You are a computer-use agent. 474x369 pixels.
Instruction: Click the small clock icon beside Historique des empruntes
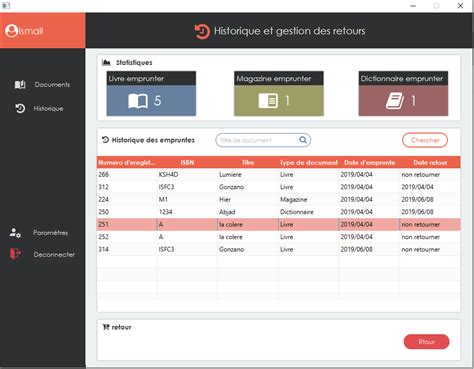pyautogui.click(x=105, y=140)
